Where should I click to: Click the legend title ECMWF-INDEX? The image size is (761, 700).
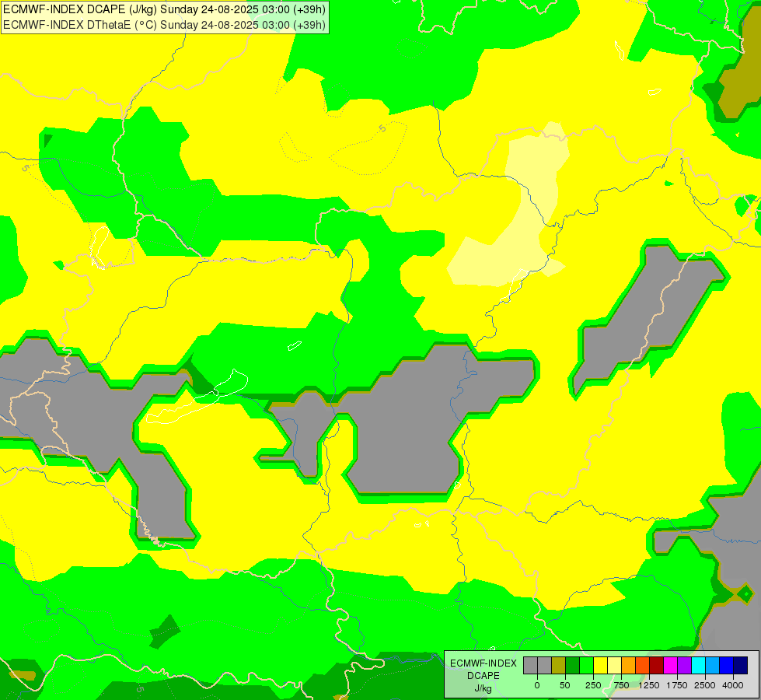click(483, 663)
